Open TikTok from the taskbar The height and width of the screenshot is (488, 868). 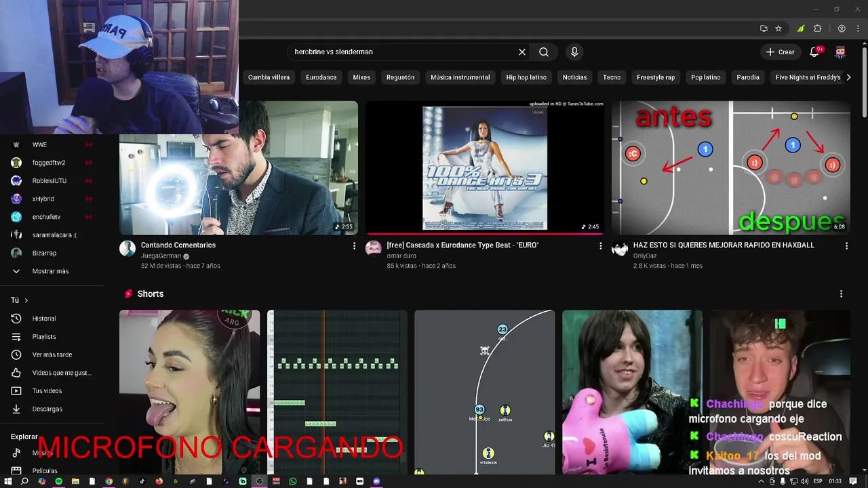[x=142, y=481]
